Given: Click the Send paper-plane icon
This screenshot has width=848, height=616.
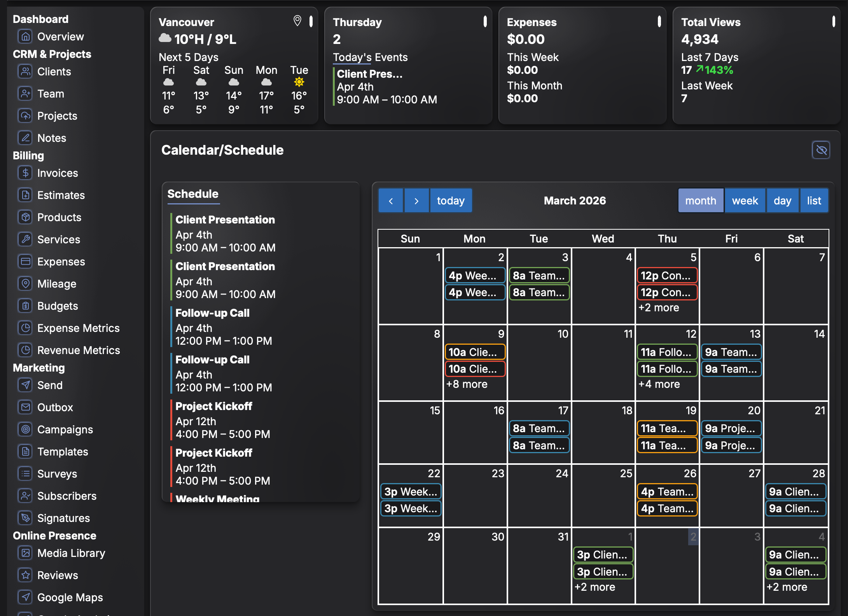Looking at the screenshot, I should 25,385.
